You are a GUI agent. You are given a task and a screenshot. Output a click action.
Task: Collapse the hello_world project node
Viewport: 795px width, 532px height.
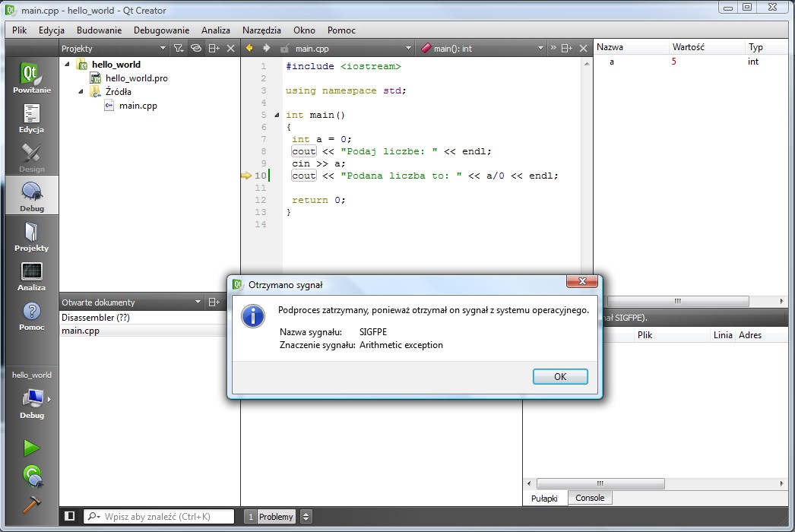(67, 65)
